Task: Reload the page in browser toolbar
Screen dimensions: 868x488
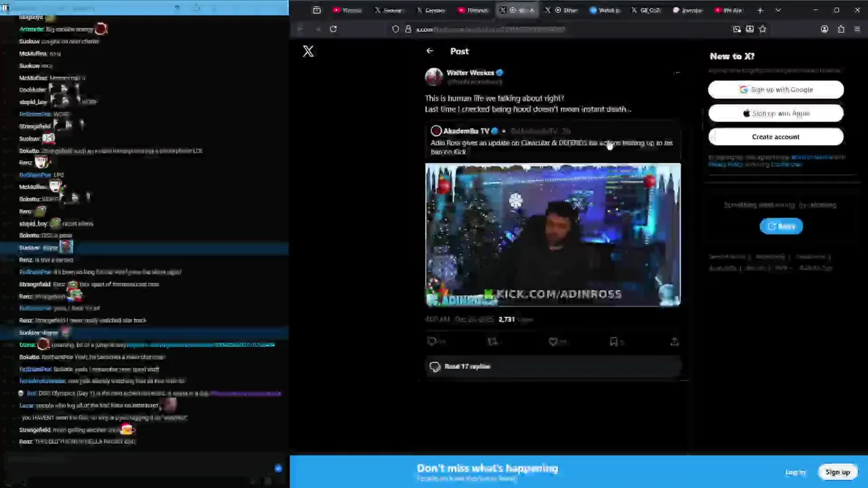Action: click(x=333, y=29)
